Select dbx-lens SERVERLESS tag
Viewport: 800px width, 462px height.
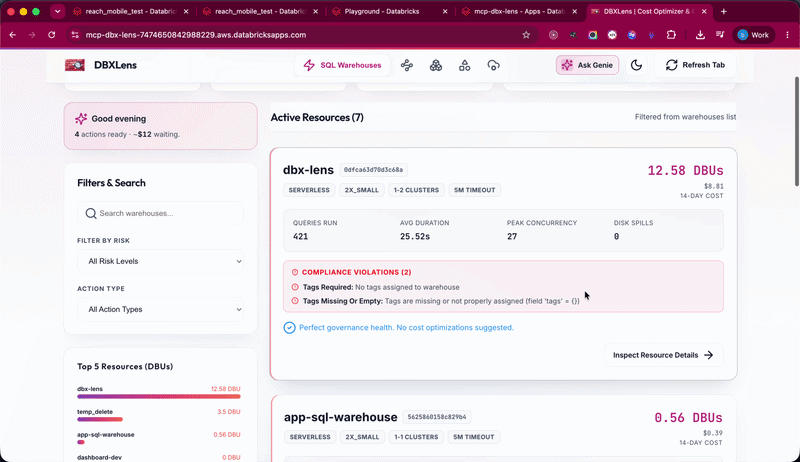309,190
